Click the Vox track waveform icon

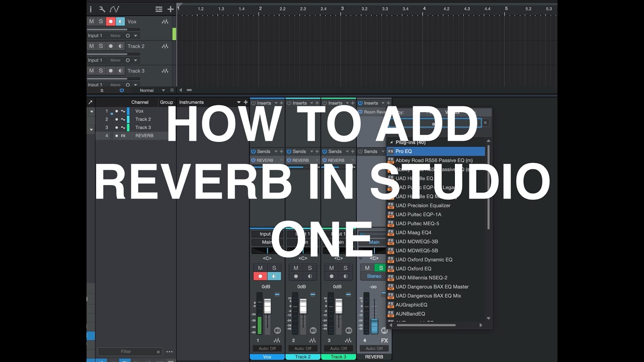[x=165, y=22]
